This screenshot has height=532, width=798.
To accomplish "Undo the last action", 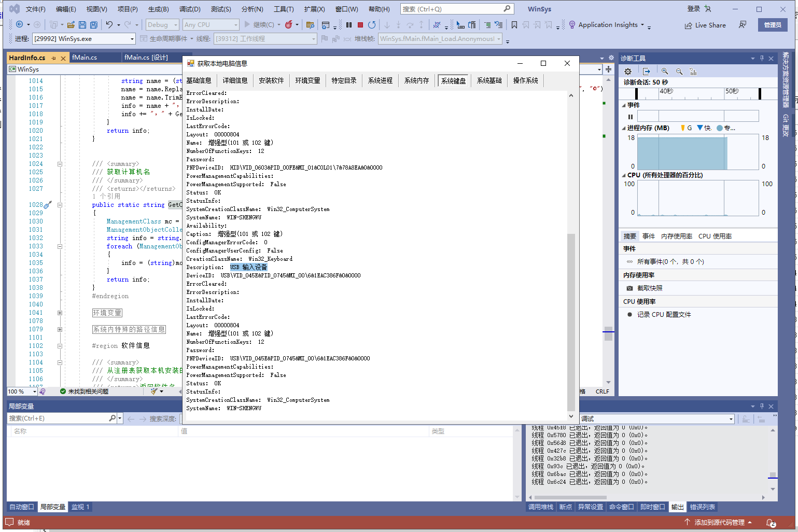I will [109, 24].
